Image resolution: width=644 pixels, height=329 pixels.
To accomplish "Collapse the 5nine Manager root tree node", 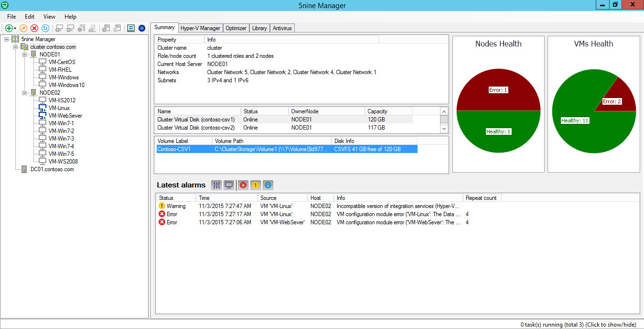I will click(6, 39).
